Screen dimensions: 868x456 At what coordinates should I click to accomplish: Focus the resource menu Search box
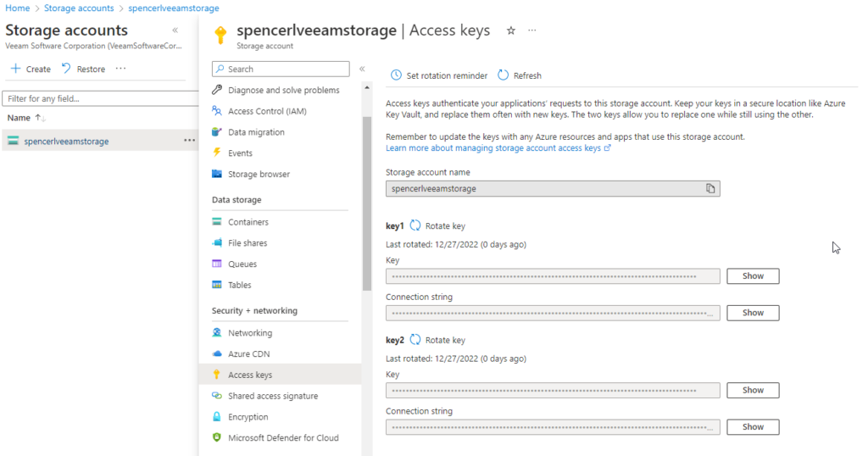click(281, 69)
